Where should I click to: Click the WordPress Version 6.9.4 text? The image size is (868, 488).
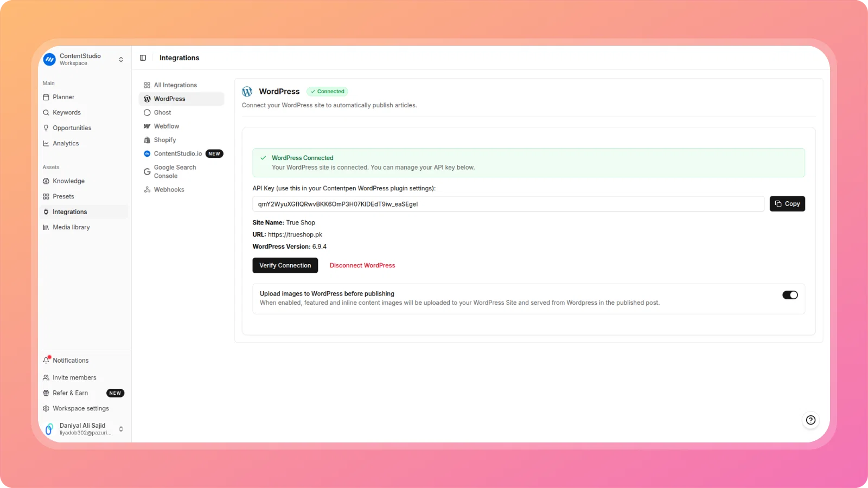click(x=290, y=247)
